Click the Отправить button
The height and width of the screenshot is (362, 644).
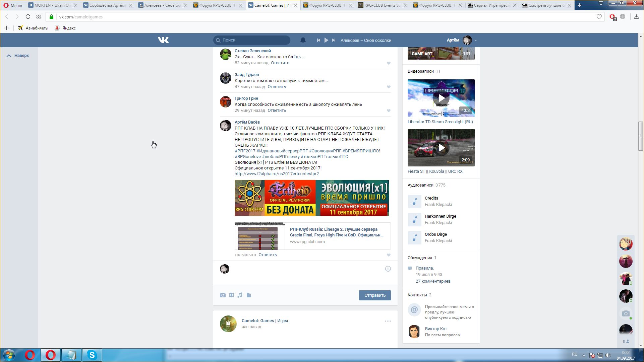coord(375,295)
